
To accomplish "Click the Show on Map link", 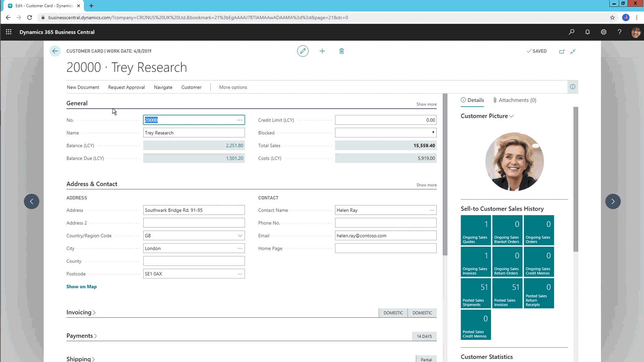I will click(82, 287).
